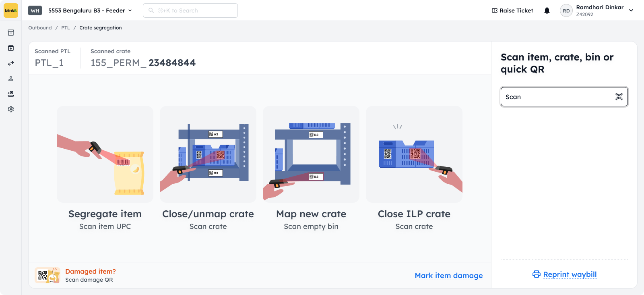
Task: Focus the ⌘+K to Search field
Action: tap(190, 10)
